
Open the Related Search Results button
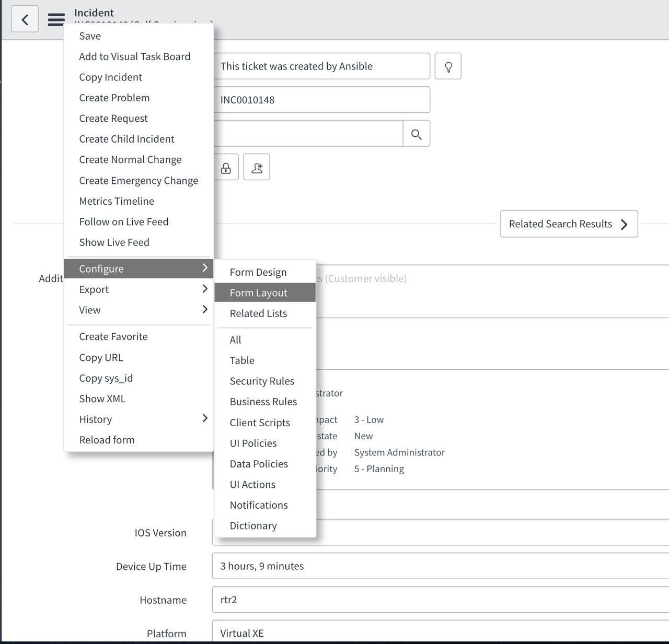(569, 224)
